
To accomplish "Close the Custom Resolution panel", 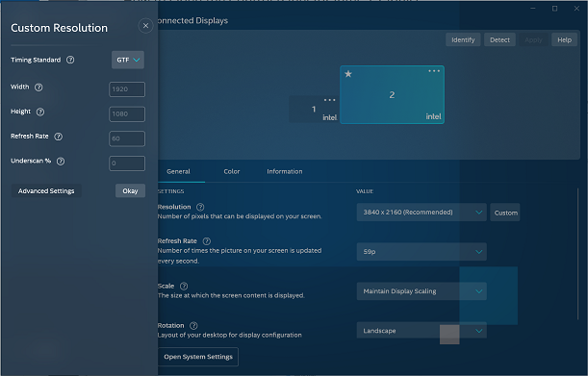I will (x=145, y=26).
